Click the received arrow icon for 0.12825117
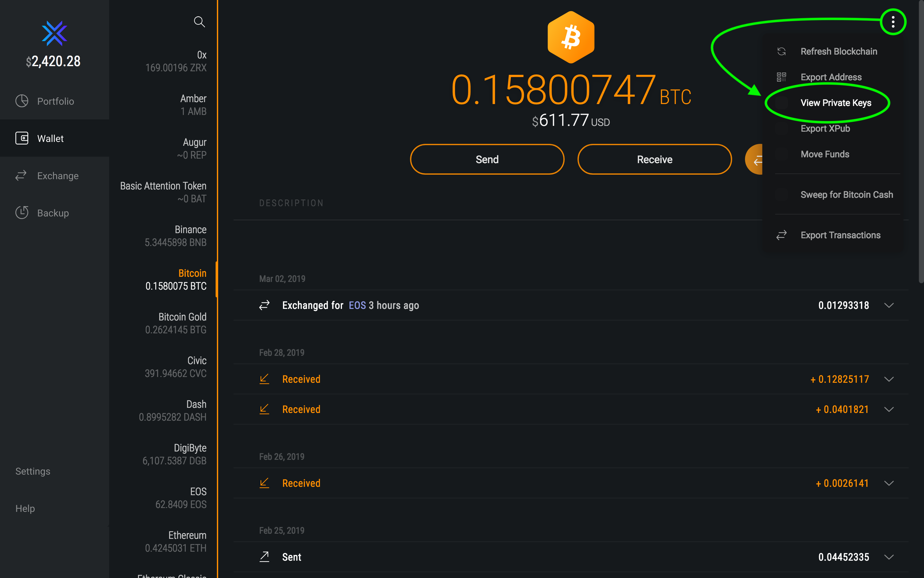 (x=264, y=379)
